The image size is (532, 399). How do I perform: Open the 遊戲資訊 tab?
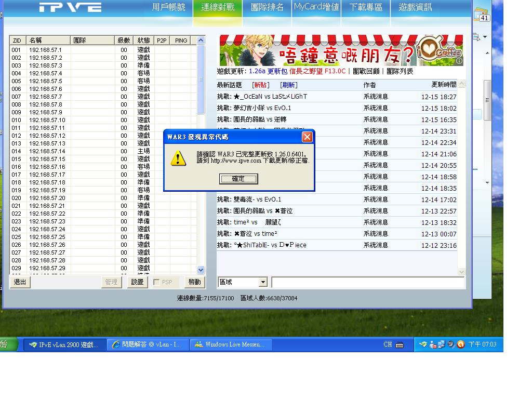point(415,7)
